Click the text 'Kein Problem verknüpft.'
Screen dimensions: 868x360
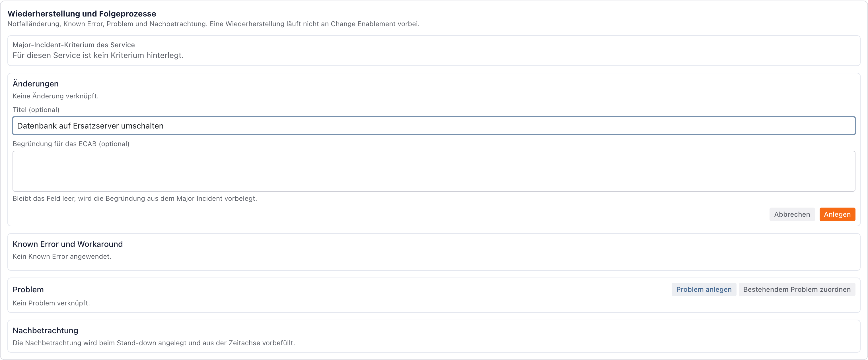coord(51,303)
